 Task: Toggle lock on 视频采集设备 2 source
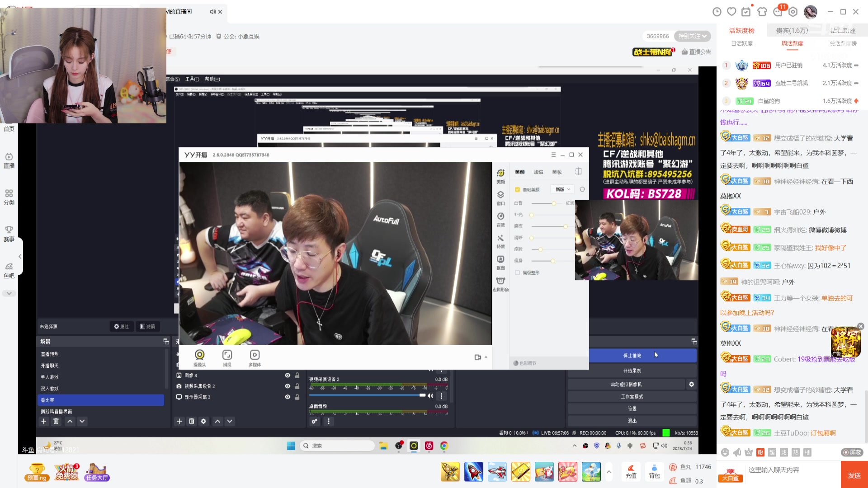pyautogui.click(x=297, y=386)
